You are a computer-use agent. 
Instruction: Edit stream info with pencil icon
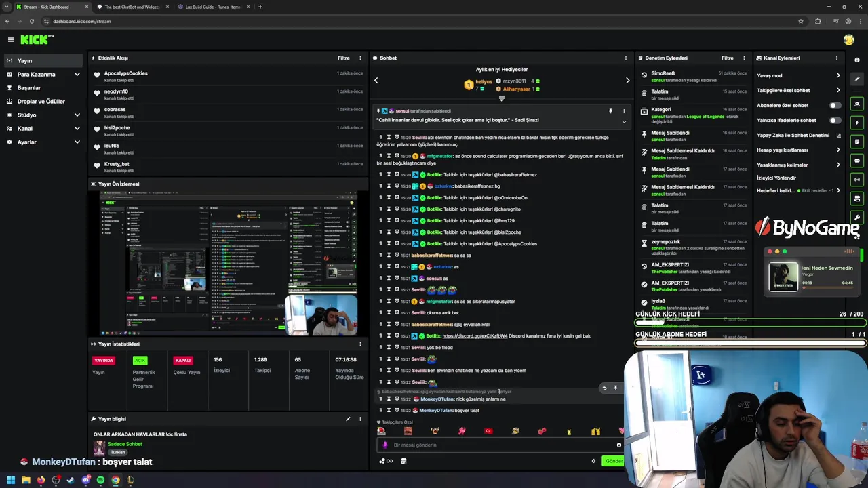(x=348, y=419)
